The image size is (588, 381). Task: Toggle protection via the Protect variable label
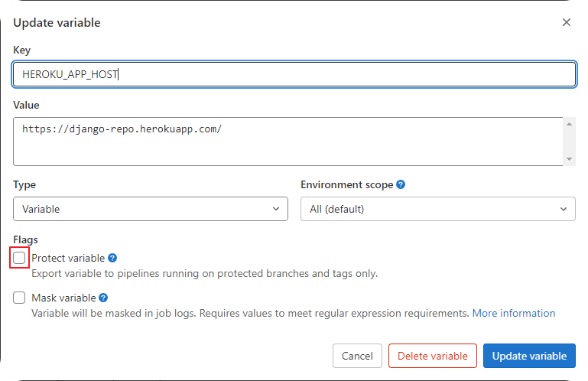click(x=68, y=259)
